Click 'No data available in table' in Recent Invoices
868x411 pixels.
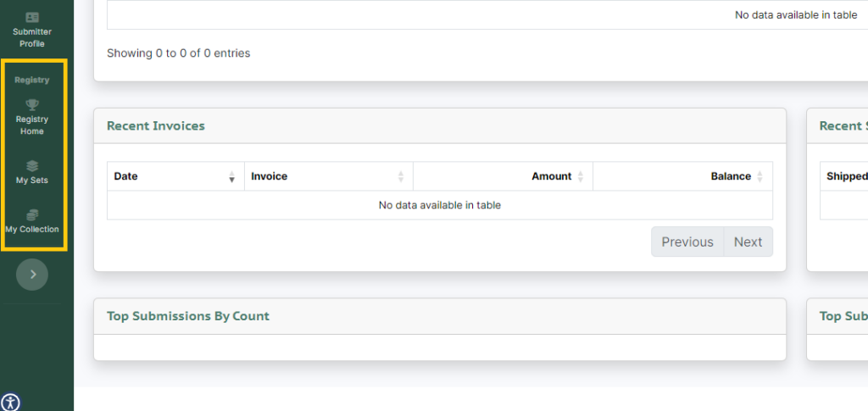click(440, 205)
